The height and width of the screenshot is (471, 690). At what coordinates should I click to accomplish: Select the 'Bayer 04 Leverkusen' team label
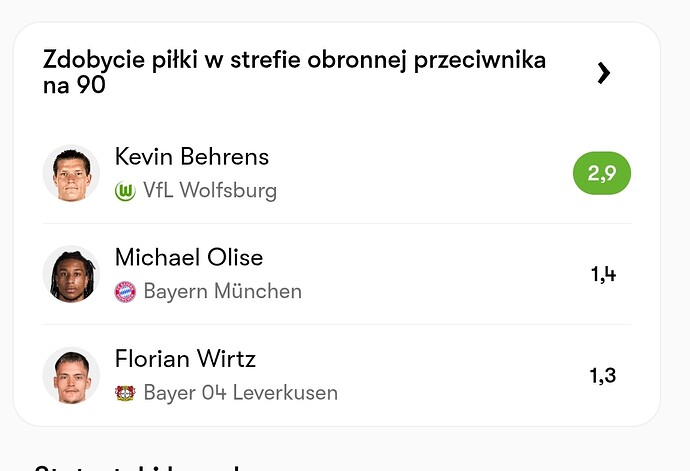pyautogui.click(x=240, y=393)
